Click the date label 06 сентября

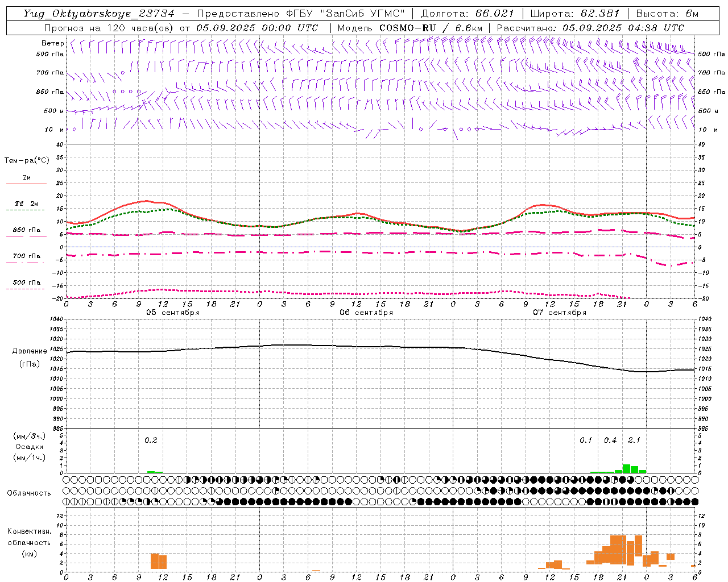(x=366, y=313)
